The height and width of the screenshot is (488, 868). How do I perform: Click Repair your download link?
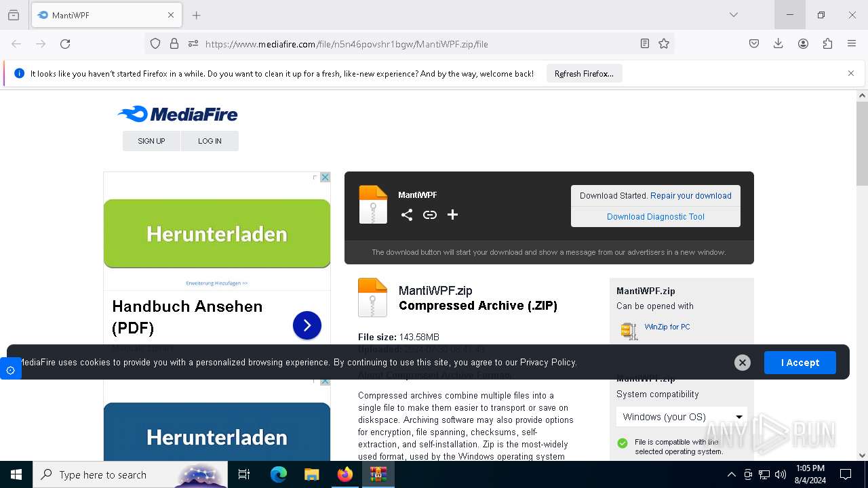[691, 195]
